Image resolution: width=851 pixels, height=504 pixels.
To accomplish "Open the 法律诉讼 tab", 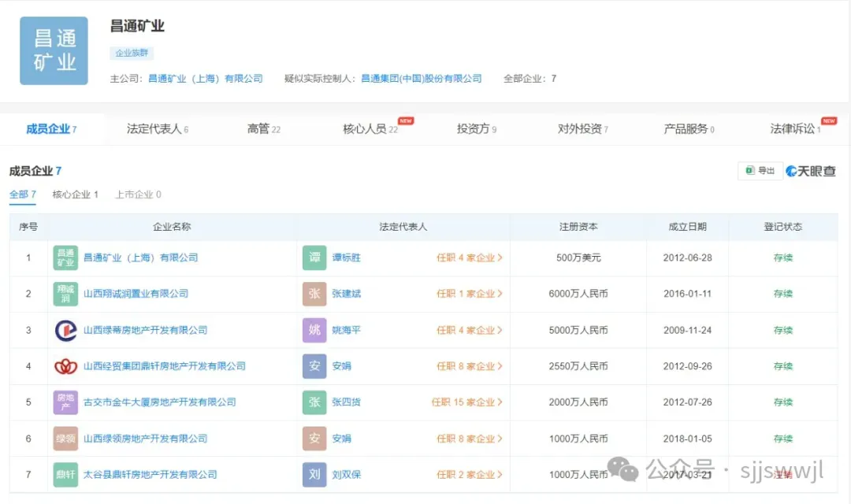I will (795, 129).
